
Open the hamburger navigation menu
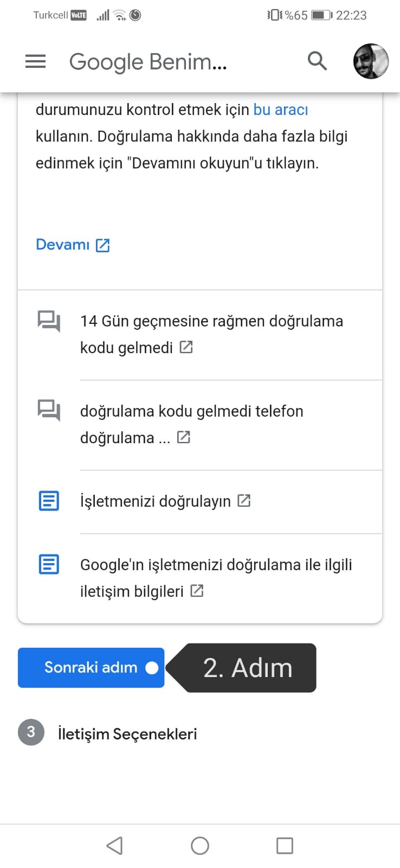coord(36,62)
